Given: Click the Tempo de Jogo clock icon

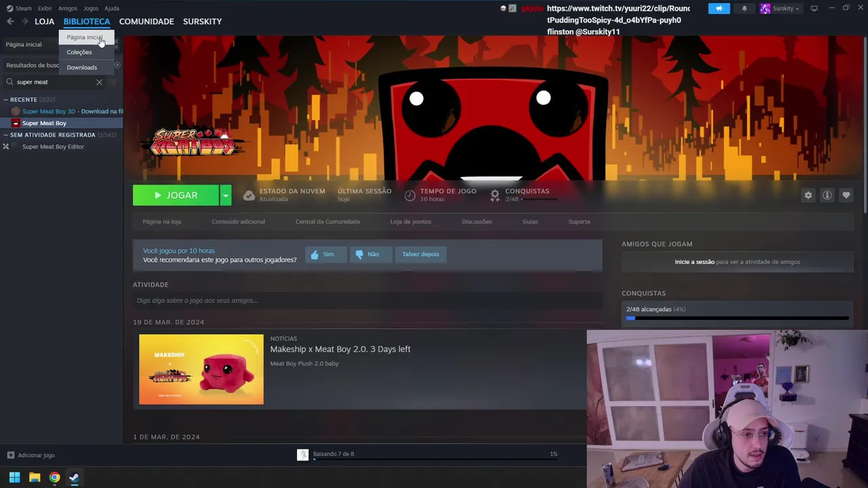Looking at the screenshot, I should pos(410,195).
